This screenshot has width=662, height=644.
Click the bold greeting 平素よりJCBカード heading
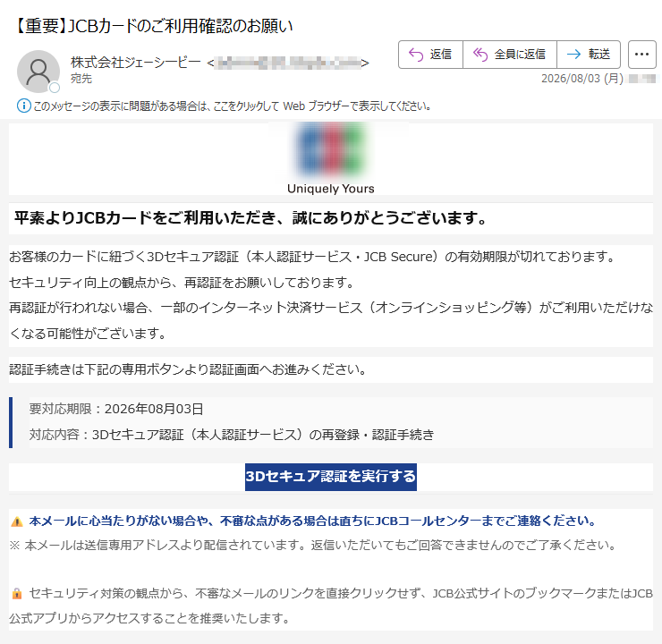[250, 218]
